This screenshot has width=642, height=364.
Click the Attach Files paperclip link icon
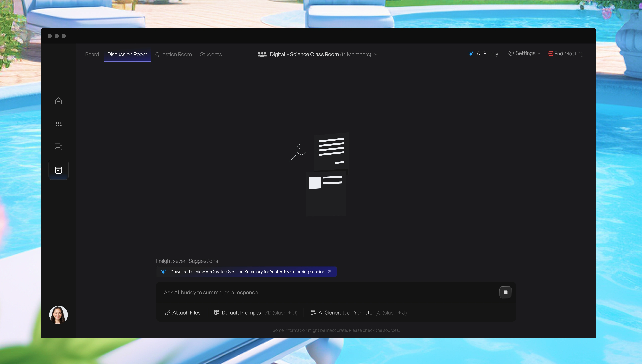pos(168,313)
